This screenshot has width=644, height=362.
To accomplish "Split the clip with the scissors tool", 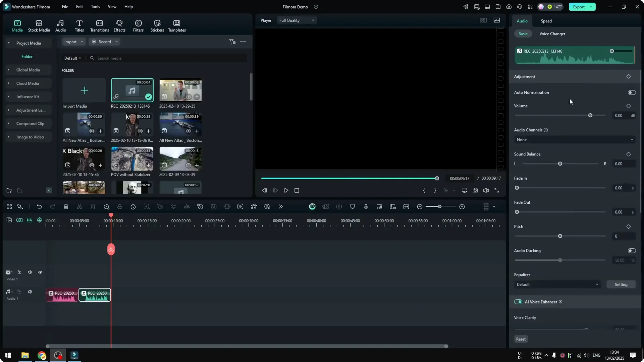I will [x=79, y=206].
